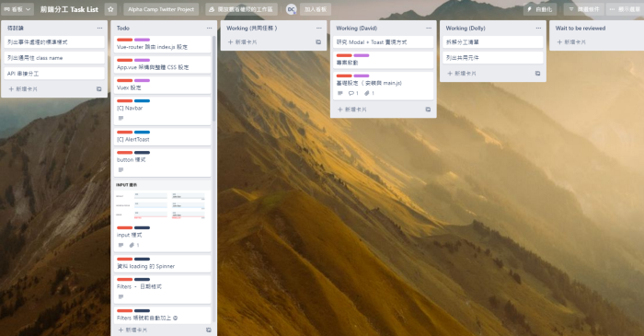Show the board menu via the rightmost header button
Screen dimensions: 644x336
point(625,9)
